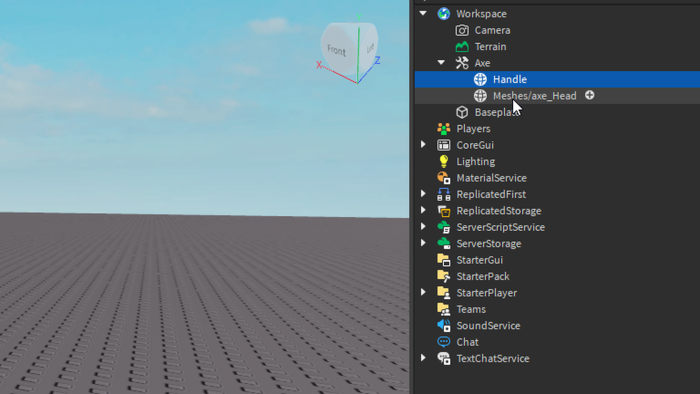
Task: Collapse the Workspace tree node
Action: click(x=423, y=13)
